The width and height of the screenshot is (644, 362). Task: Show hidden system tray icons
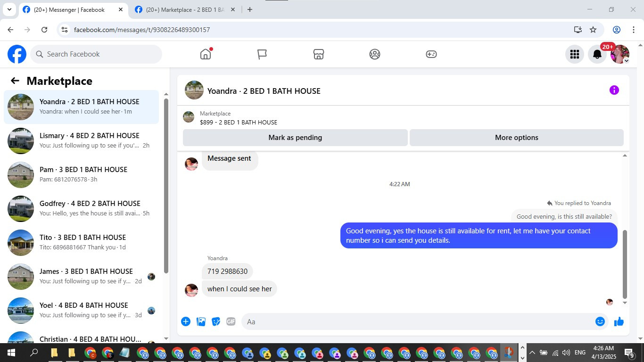(x=532, y=353)
